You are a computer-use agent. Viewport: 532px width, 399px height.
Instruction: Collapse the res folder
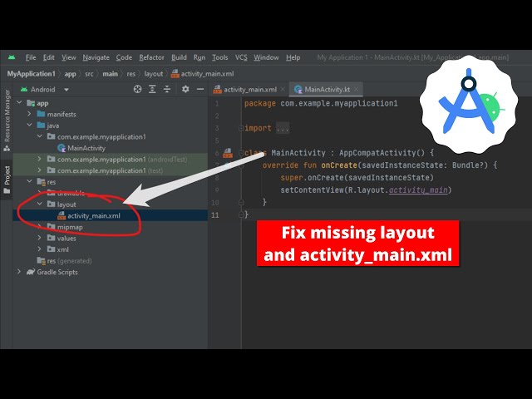[x=30, y=181]
